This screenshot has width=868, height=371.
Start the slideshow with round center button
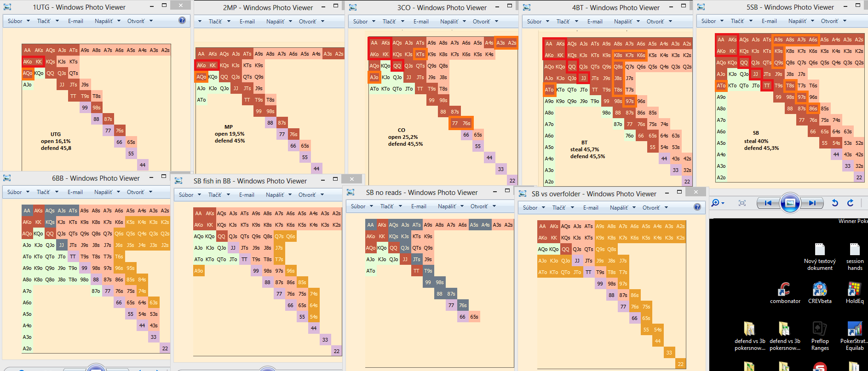(x=790, y=203)
